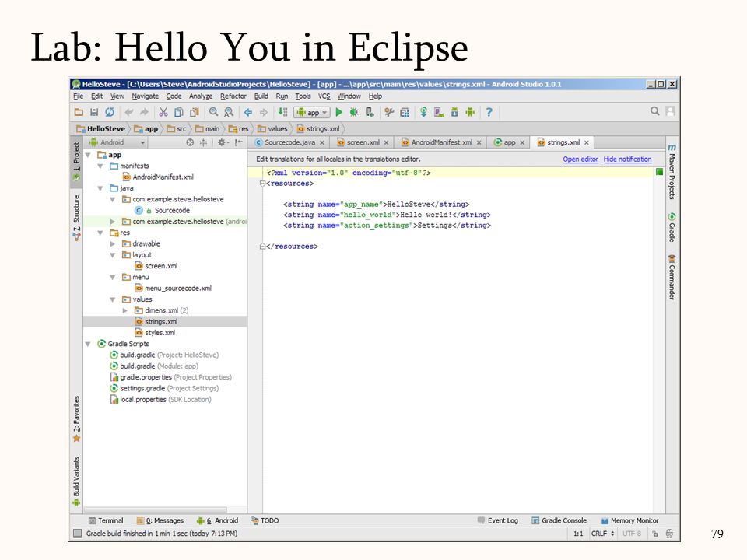
Task: Switch to the Sourcecode.java tab
Action: point(289,142)
